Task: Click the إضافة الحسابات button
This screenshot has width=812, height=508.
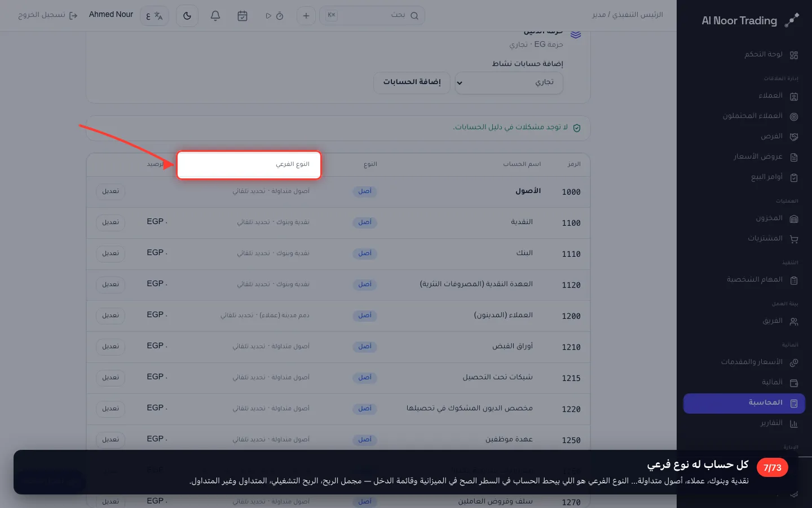Action: click(x=412, y=82)
